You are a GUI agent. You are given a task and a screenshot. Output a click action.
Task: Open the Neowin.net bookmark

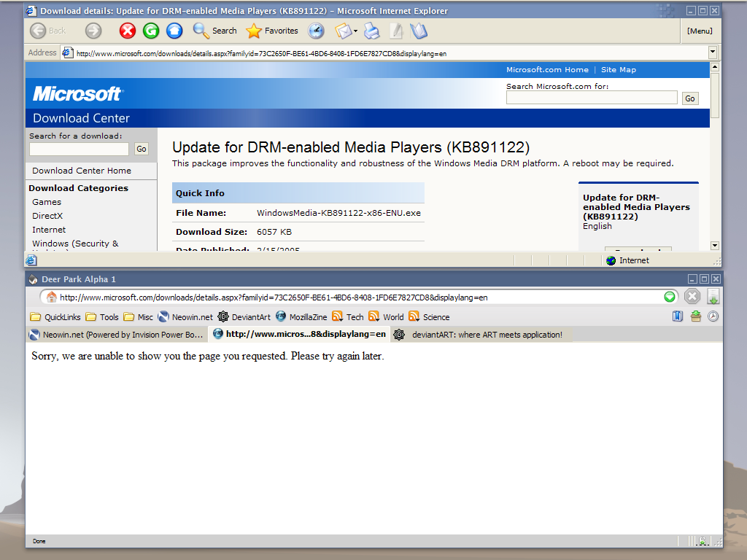pyautogui.click(x=185, y=317)
